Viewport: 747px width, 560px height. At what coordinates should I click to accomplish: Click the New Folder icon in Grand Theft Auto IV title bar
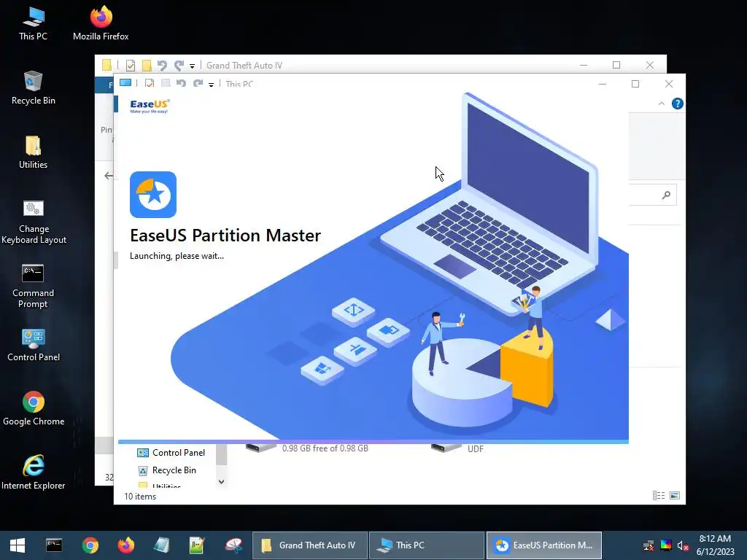147,65
